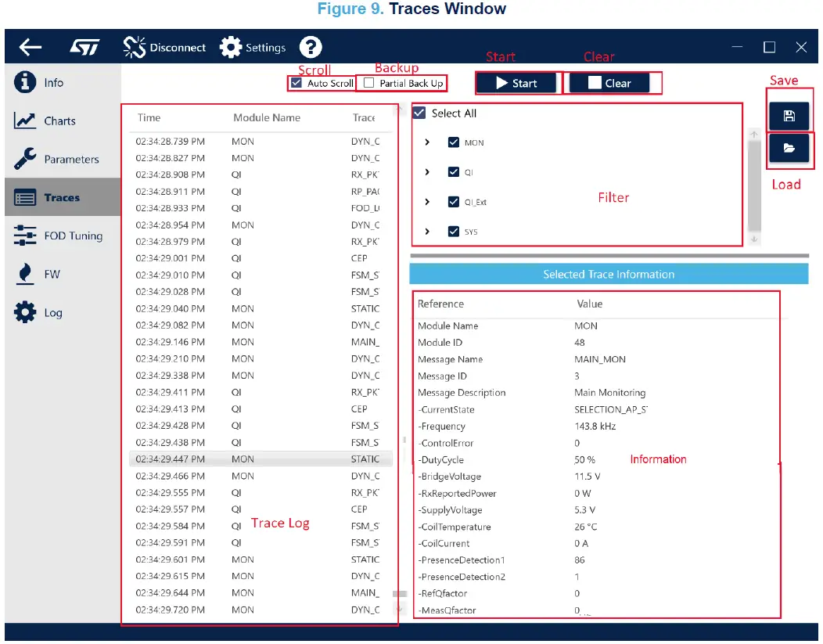Image resolution: width=823 pixels, height=644 pixels.
Task: Expand the QI_Ext filter node
Action: click(x=427, y=202)
